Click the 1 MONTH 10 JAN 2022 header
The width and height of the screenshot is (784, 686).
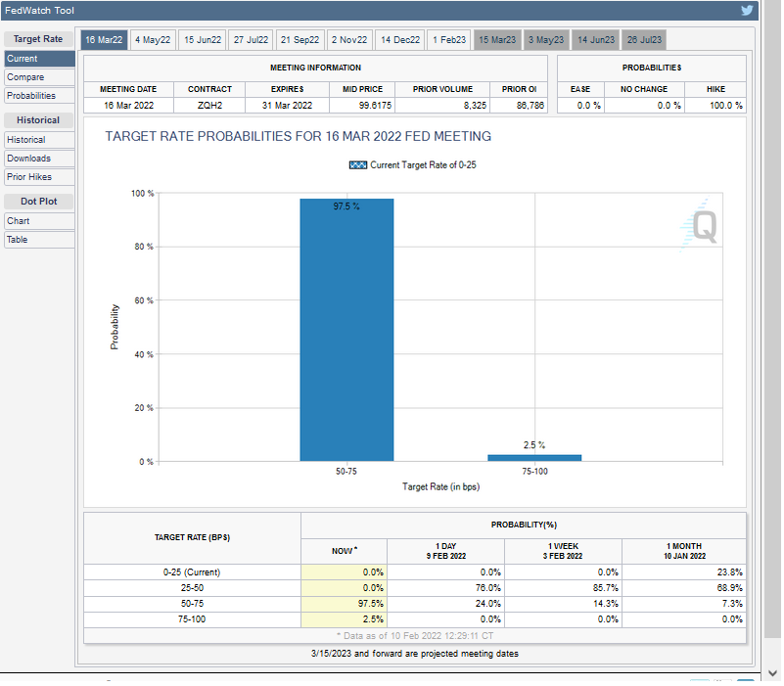[x=684, y=551]
